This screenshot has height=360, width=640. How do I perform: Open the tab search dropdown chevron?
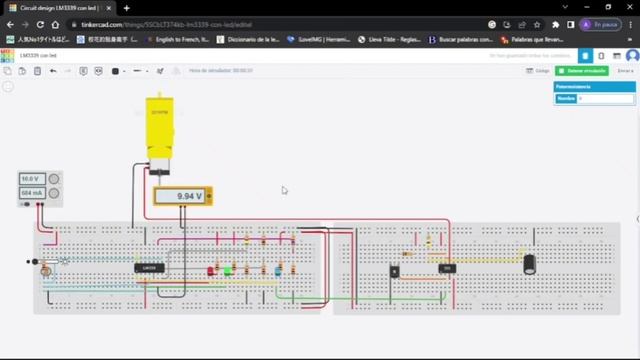[565, 7]
